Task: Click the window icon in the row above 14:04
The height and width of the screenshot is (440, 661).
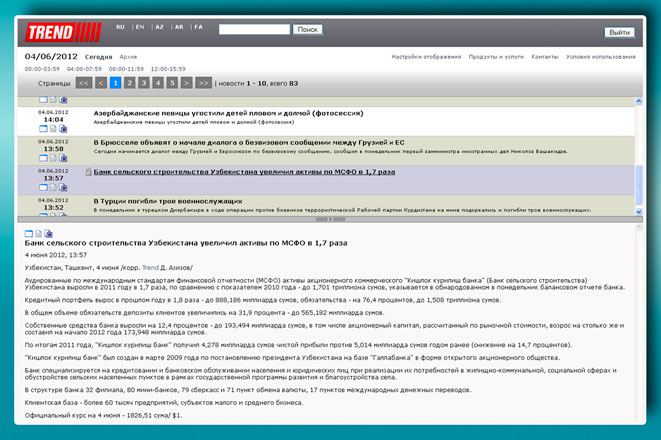Action: coord(43,100)
